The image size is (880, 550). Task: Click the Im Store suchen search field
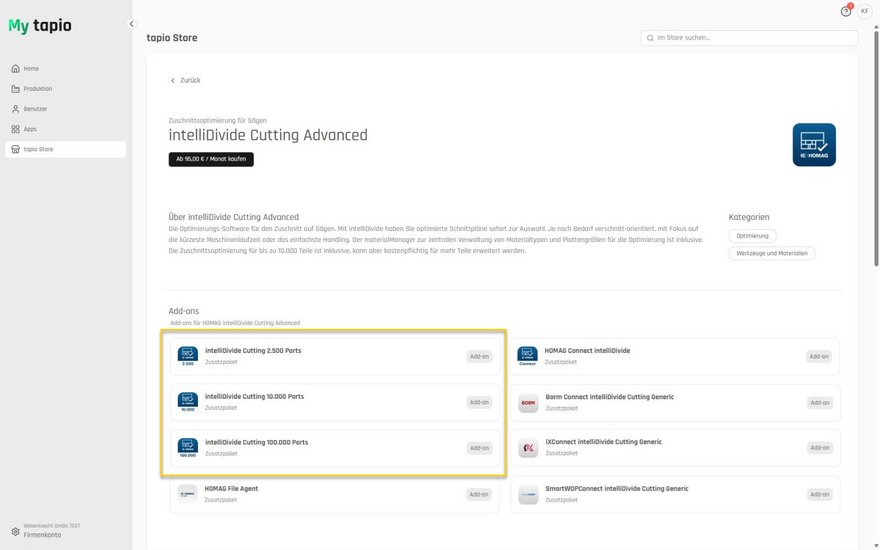point(750,38)
